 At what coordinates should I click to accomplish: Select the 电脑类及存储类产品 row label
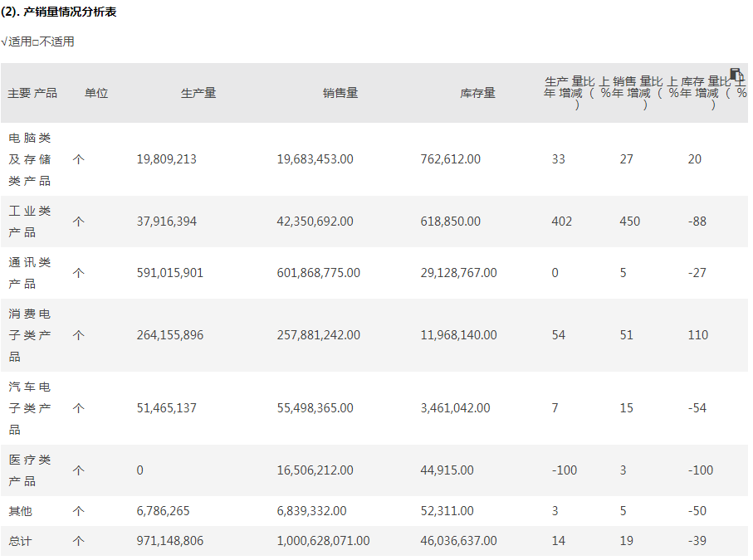pos(30,159)
